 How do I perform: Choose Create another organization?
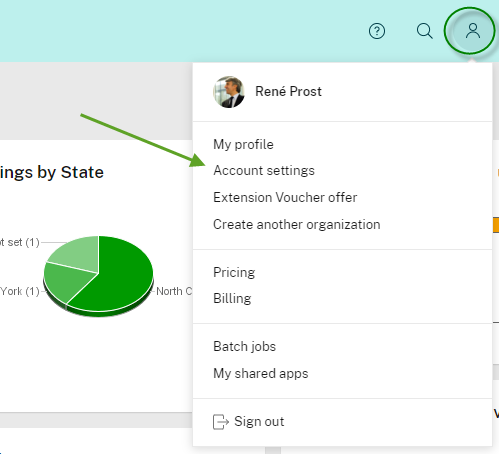pos(297,224)
